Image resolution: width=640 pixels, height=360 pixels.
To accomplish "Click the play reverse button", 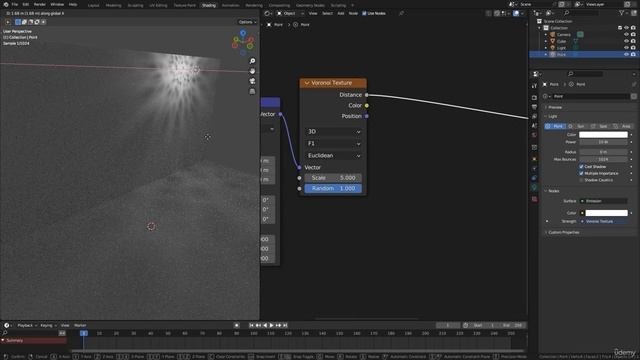I will [x=265, y=325].
